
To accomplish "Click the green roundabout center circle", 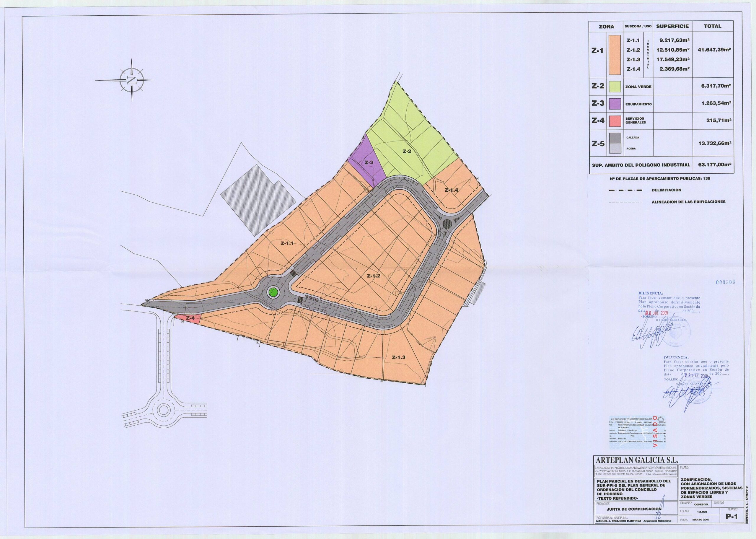I will pyautogui.click(x=273, y=292).
